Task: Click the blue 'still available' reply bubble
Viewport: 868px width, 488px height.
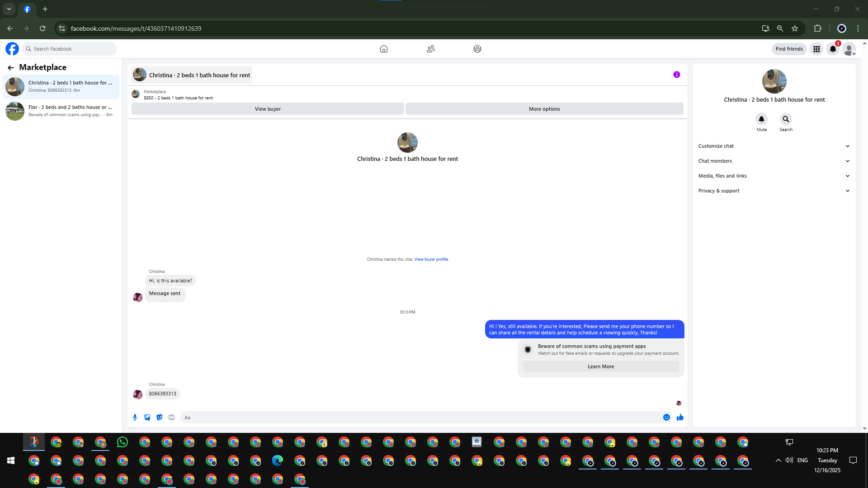Action: [x=585, y=329]
